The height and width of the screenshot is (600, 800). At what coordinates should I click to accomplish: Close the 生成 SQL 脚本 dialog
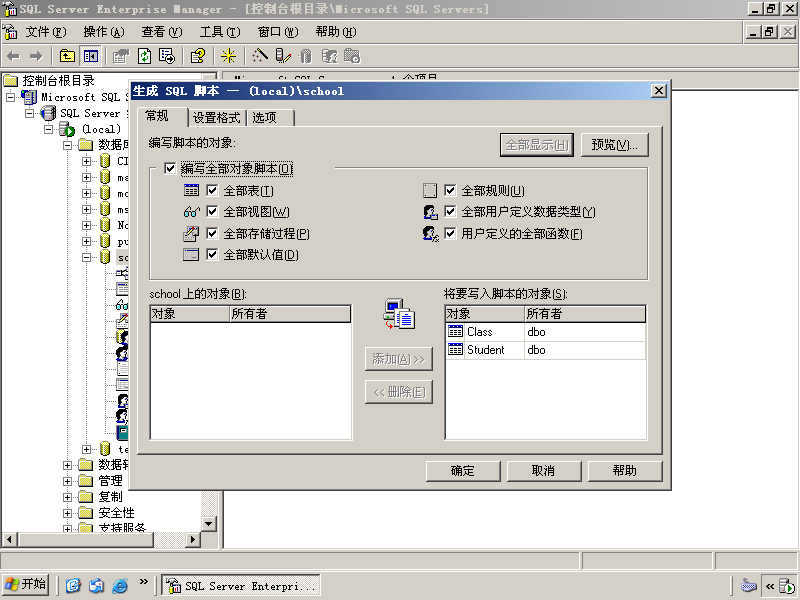click(659, 91)
